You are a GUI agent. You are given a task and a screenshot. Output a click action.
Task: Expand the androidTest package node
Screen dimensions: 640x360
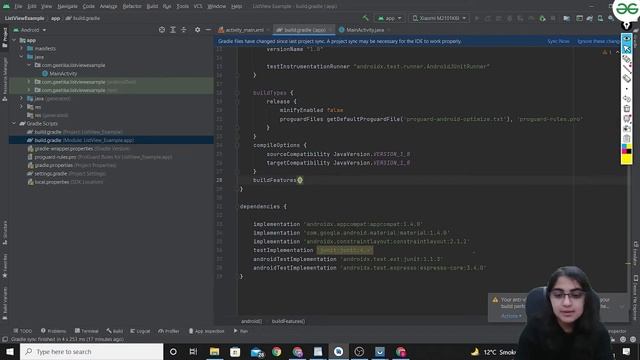(x=29, y=82)
